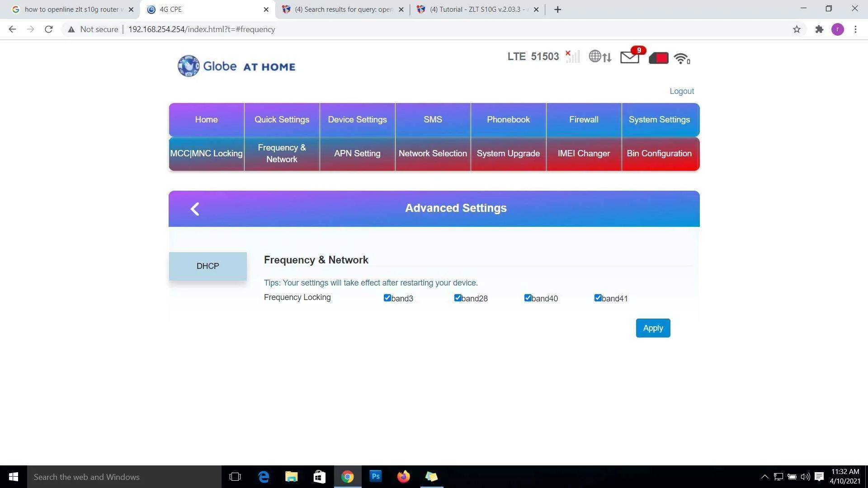Open Chrome three-dot menu

(855, 29)
